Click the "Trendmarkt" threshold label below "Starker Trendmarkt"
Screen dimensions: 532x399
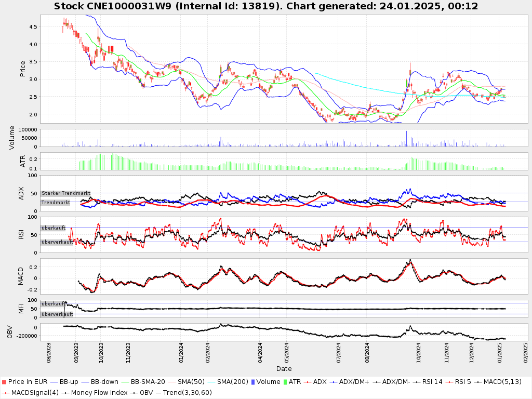pos(56,203)
